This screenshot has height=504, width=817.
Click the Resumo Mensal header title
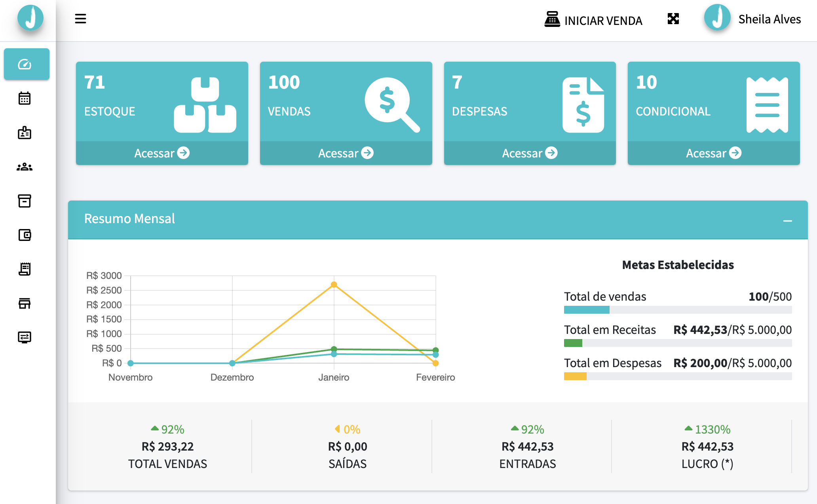pyautogui.click(x=129, y=219)
